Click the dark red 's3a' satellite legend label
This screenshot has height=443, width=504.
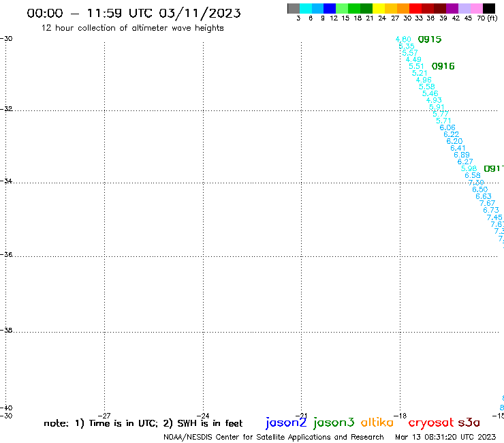[469, 423]
